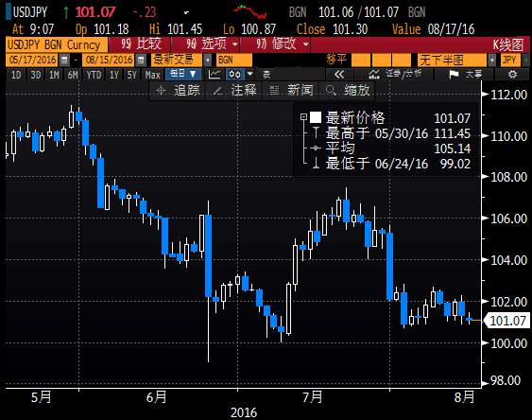Screen dimensions: 532x420
Task: Click the 2016 year label
Action: pos(244,412)
